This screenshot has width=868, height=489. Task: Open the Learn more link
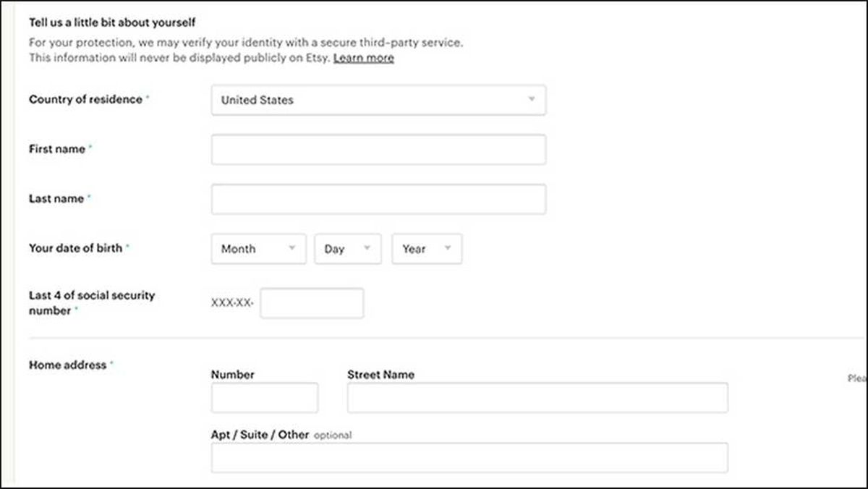coord(363,58)
